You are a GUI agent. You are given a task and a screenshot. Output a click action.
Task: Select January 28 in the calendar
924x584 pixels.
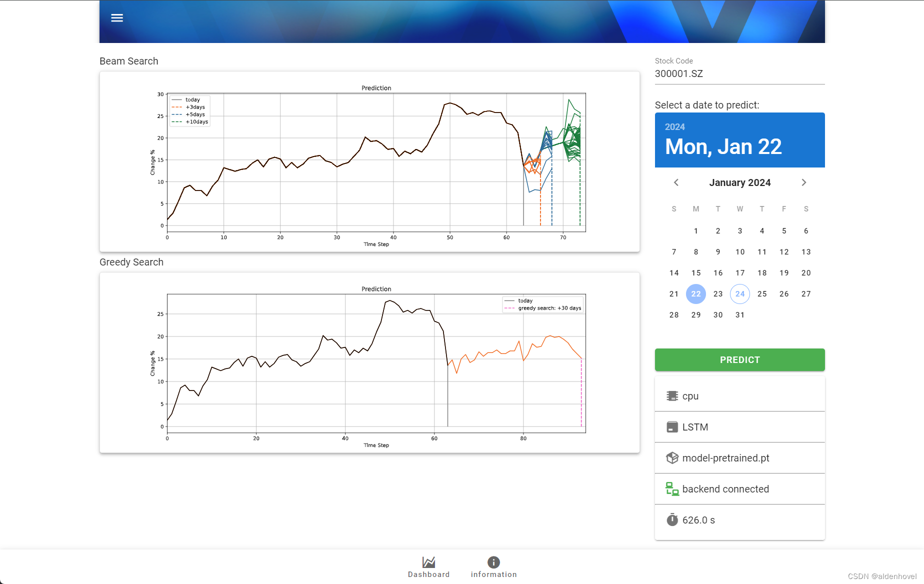(673, 315)
